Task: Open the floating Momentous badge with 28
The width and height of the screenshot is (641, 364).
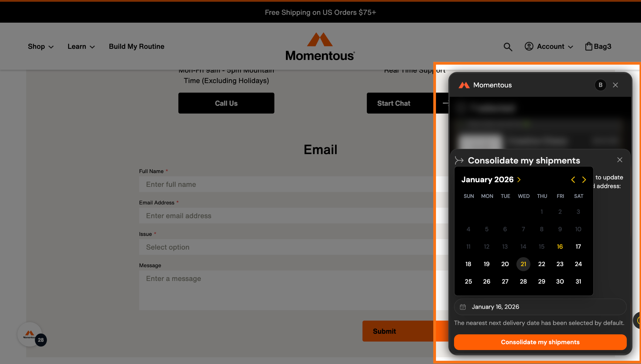Action: tap(30, 334)
